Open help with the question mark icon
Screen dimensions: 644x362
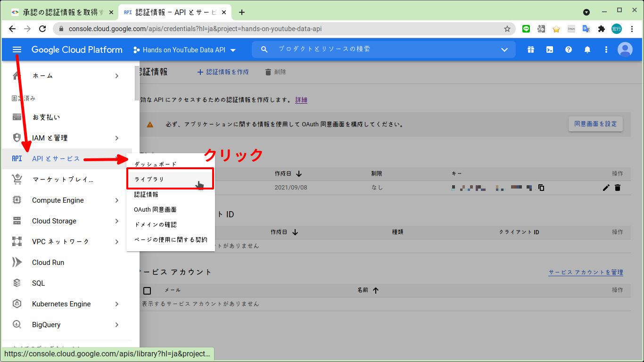click(x=568, y=49)
